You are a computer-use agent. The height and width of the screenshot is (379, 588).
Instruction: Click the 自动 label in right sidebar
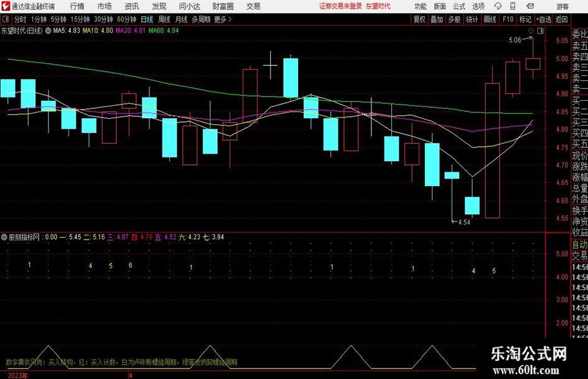click(x=580, y=245)
